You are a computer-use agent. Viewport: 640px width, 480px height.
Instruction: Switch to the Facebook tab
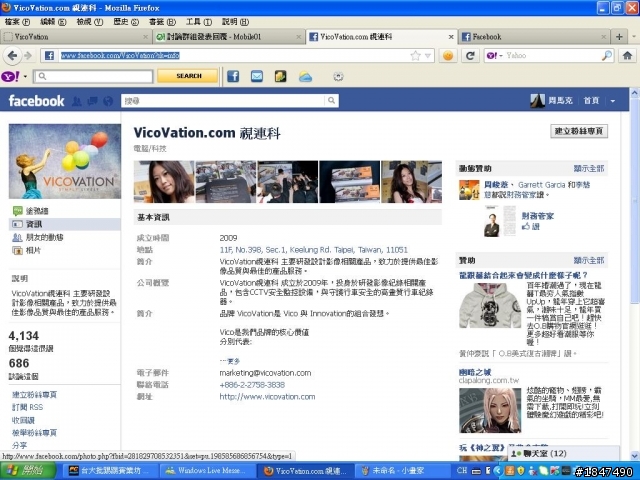[534, 37]
